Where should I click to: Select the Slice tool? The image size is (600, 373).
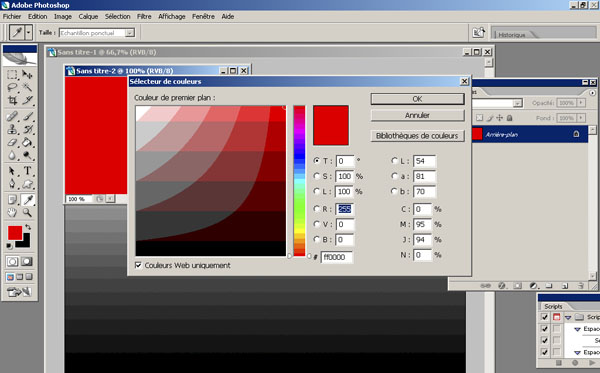(27, 101)
